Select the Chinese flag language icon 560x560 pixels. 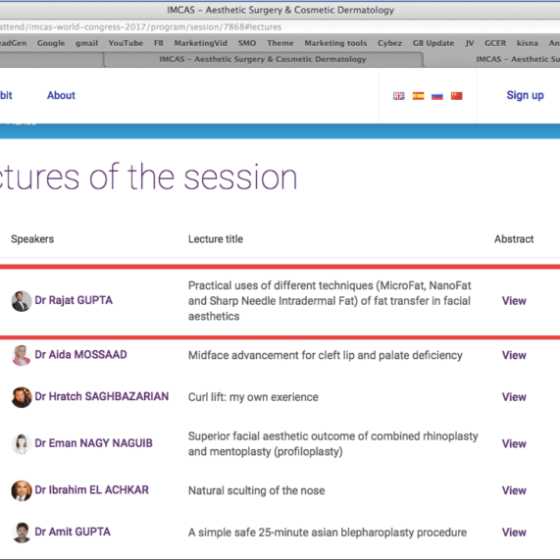[456, 96]
